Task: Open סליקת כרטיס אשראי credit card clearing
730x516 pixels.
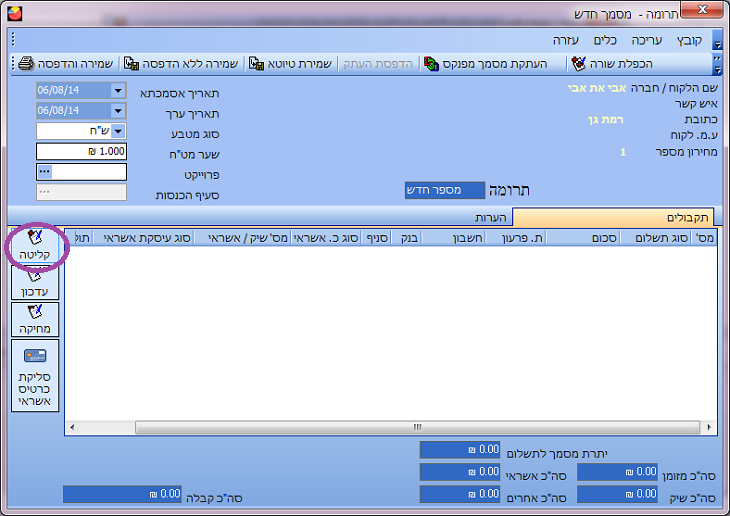Action: (x=35, y=375)
